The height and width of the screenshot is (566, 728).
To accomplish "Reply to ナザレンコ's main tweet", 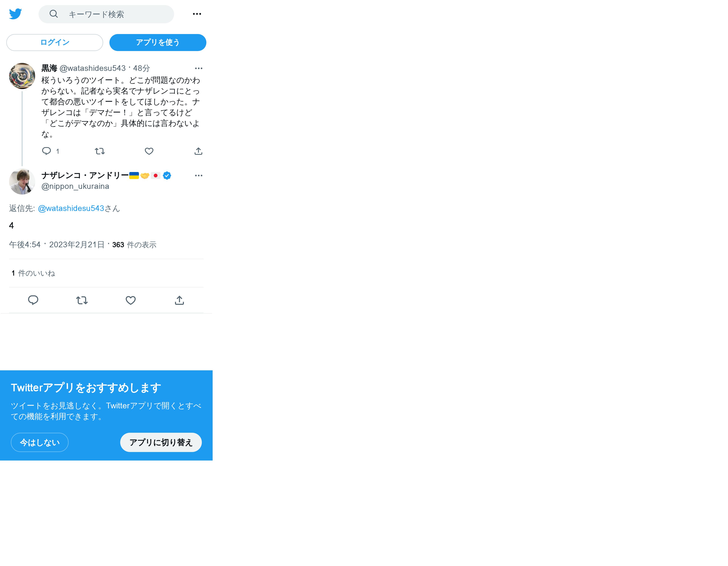I will pyautogui.click(x=33, y=300).
